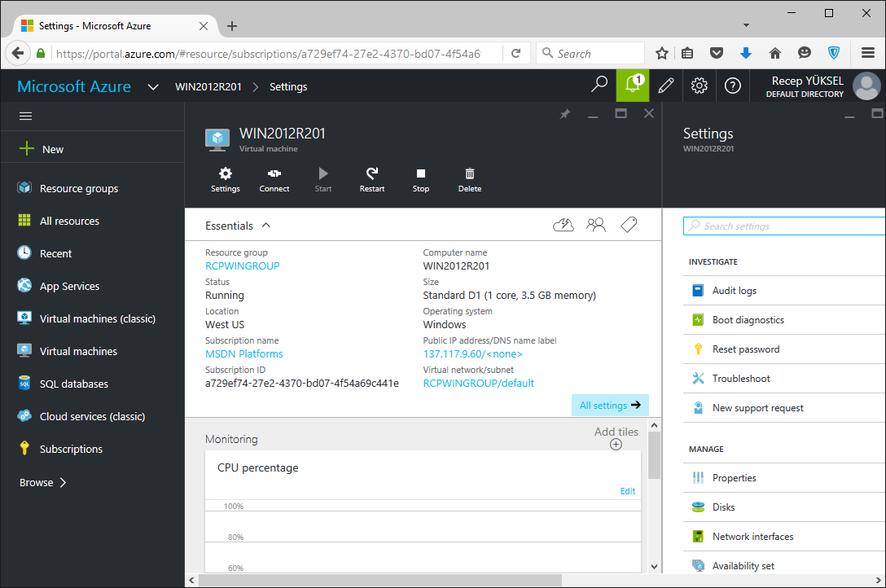Open Network interfaces setting

pyautogui.click(x=783, y=537)
